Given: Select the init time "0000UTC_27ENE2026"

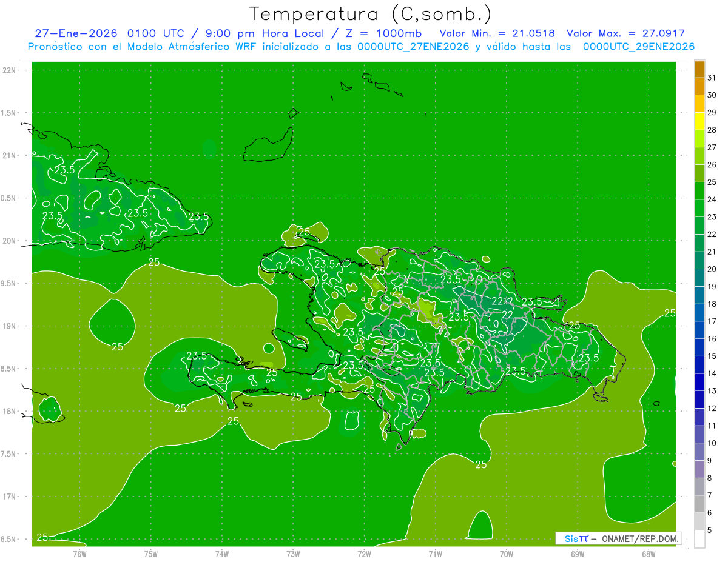Looking at the screenshot, I should point(413,47).
